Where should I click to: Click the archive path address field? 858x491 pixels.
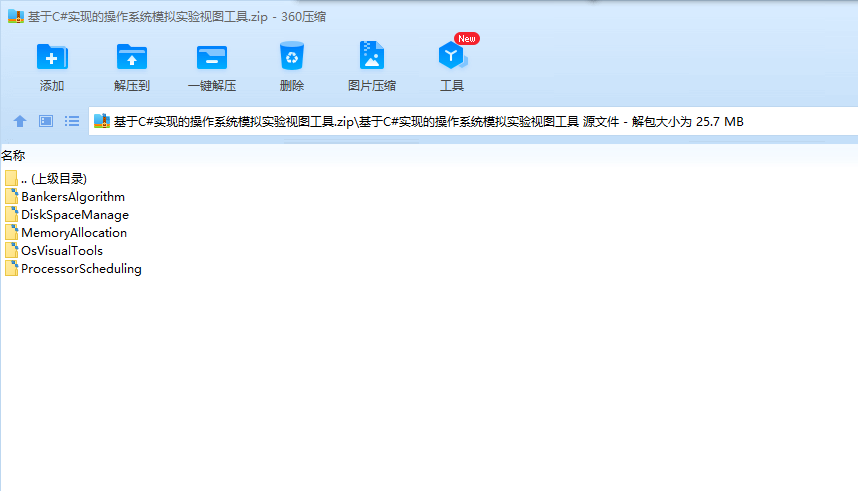[473, 121]
